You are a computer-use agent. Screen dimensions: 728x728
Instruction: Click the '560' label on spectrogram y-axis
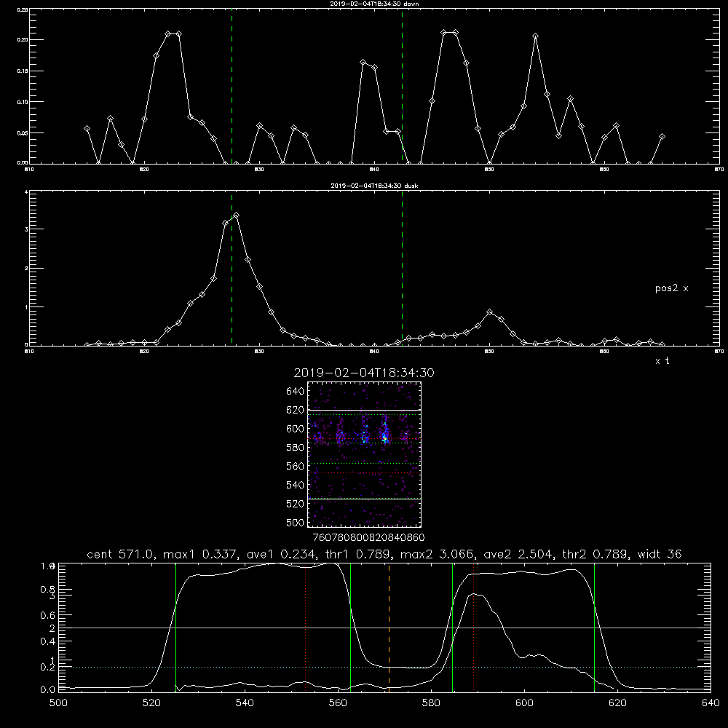click(296, 466)
